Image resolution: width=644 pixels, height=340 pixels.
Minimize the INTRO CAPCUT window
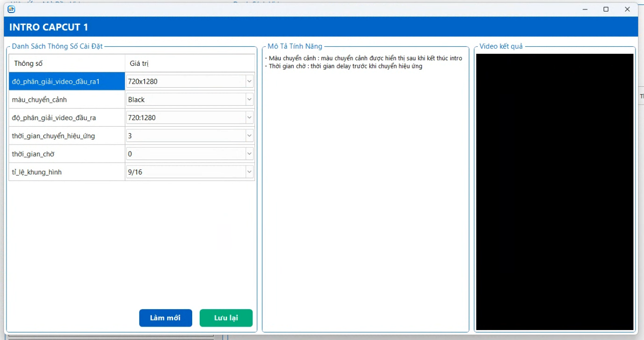tap(585, 9)
